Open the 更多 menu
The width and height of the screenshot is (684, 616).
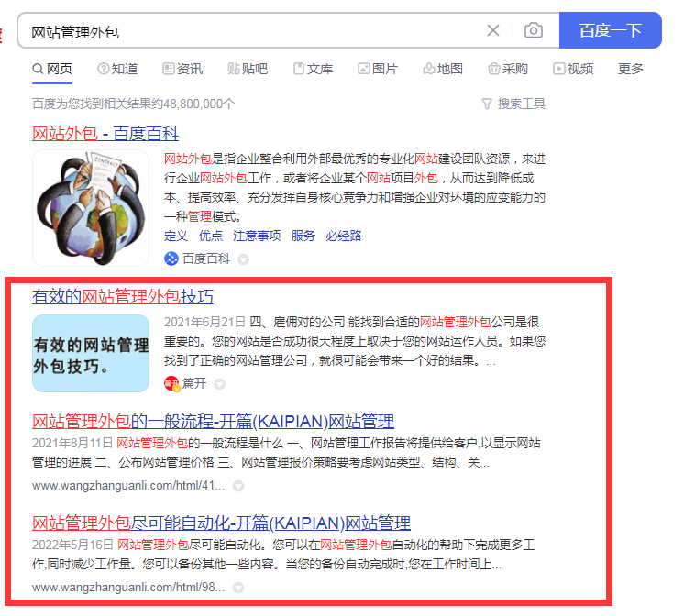pyautogui.click(x=630, y=69)
